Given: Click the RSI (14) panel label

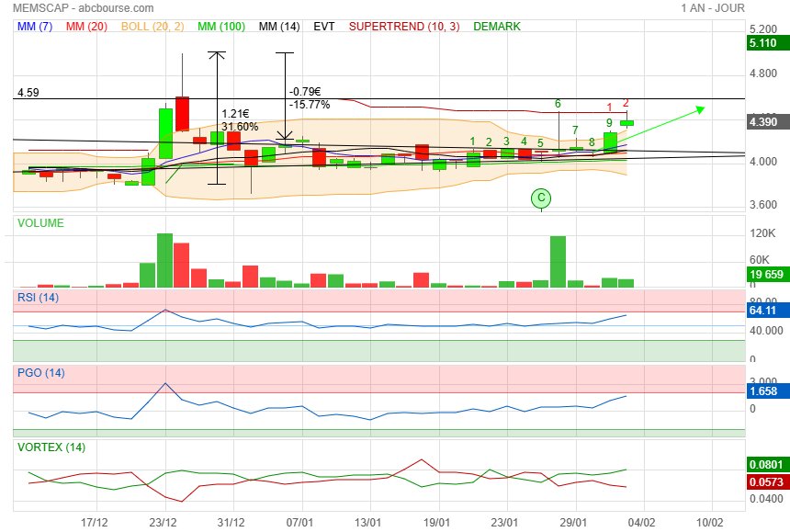Looking at the screenshot, I should click(x=39, y=298).
